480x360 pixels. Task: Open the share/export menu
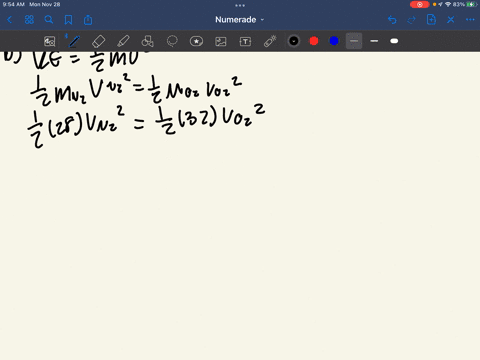coord(88,20)
